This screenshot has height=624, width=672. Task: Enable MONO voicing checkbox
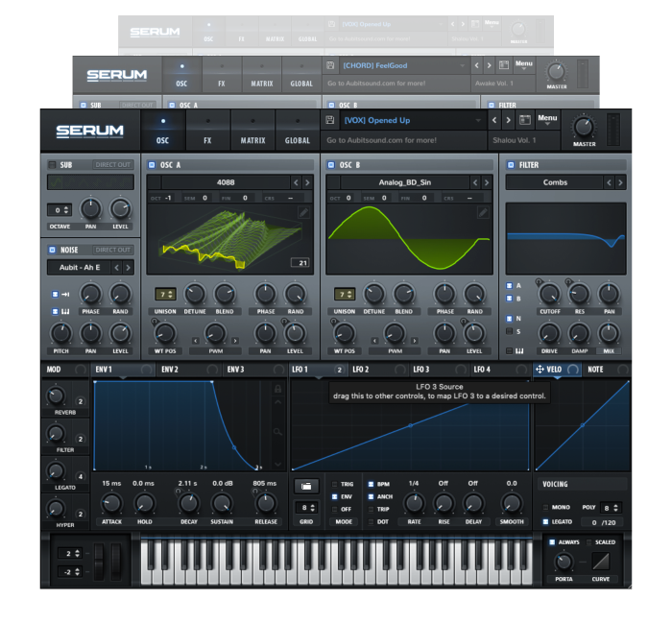click(545, 508)
